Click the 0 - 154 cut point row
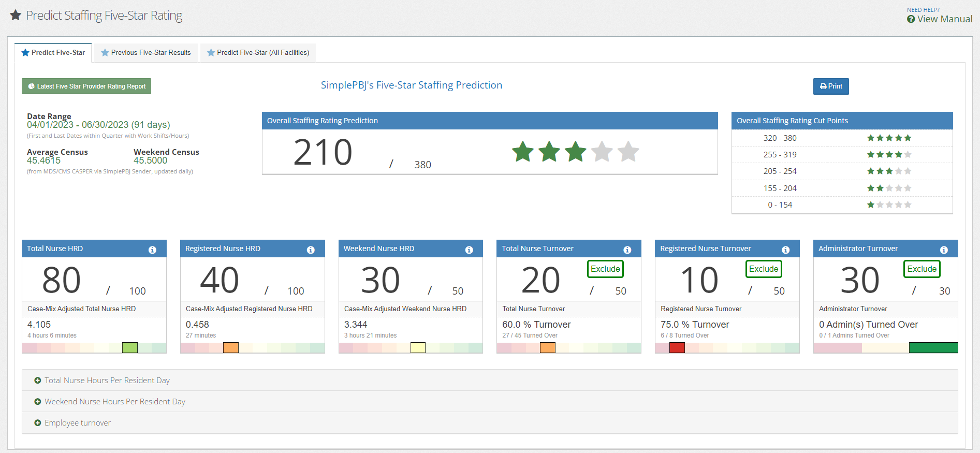 842,205
